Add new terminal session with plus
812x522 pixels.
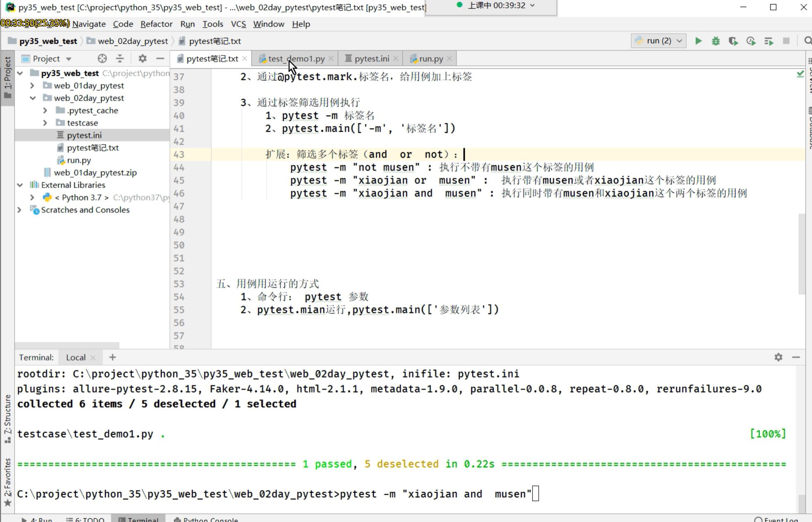pos(112,357)
